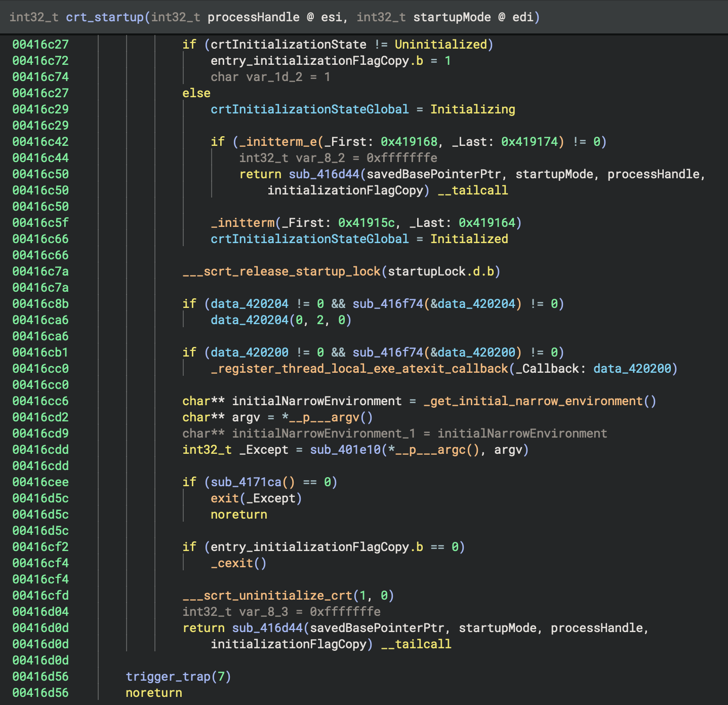Viewport: 728px width, 705px height.
Task: Open the ___scrt_release_startup_lock function
Action: pyautogui.click(x=281, y=271)
